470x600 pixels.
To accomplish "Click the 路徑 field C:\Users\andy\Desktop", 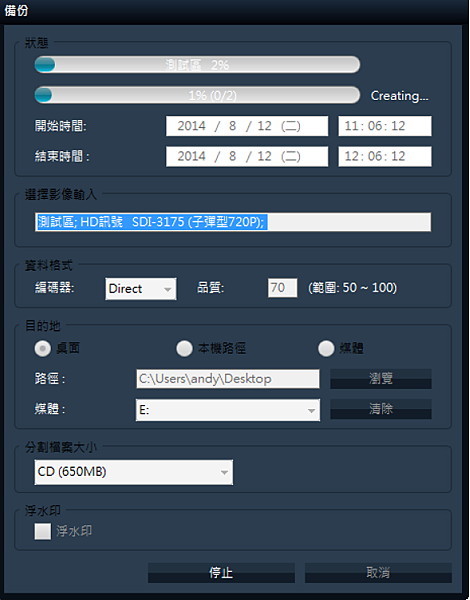I will coord(228,379).
